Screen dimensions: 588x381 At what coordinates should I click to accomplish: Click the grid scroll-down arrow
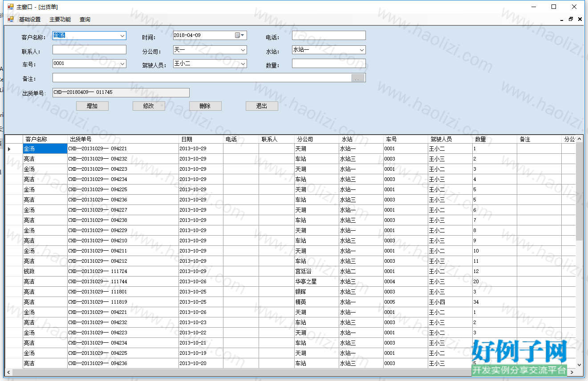pyautogui.click(x=579, y=365)
